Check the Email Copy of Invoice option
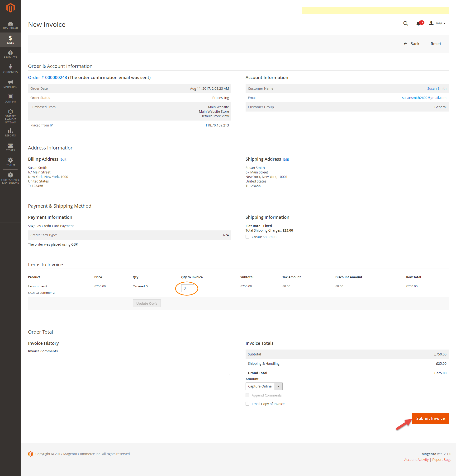The height and width of the screenshot is (476, 456). (x=247, y=403)
